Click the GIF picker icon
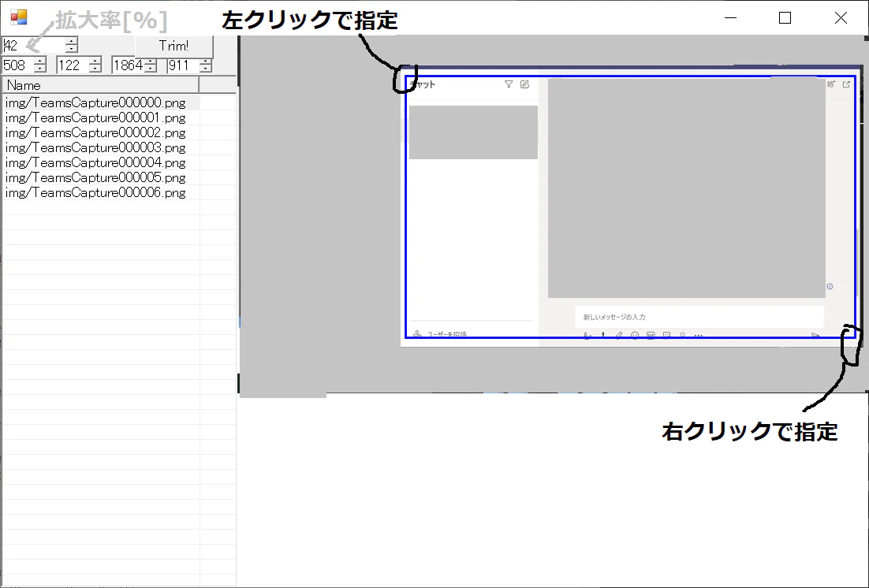Screen dimensions: 869x588 650,335
